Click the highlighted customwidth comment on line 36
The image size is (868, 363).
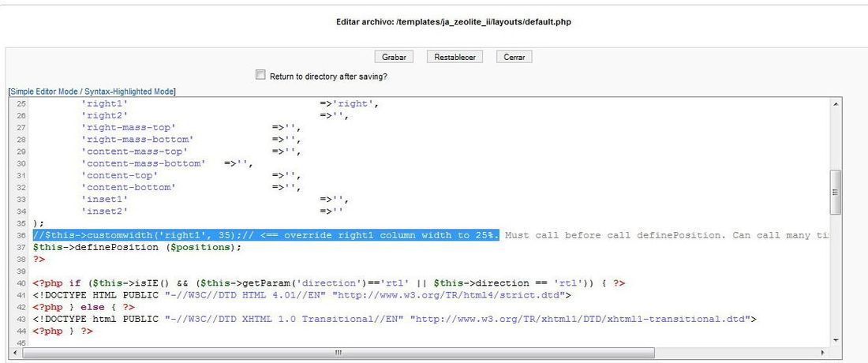click(x=266, y=235)
